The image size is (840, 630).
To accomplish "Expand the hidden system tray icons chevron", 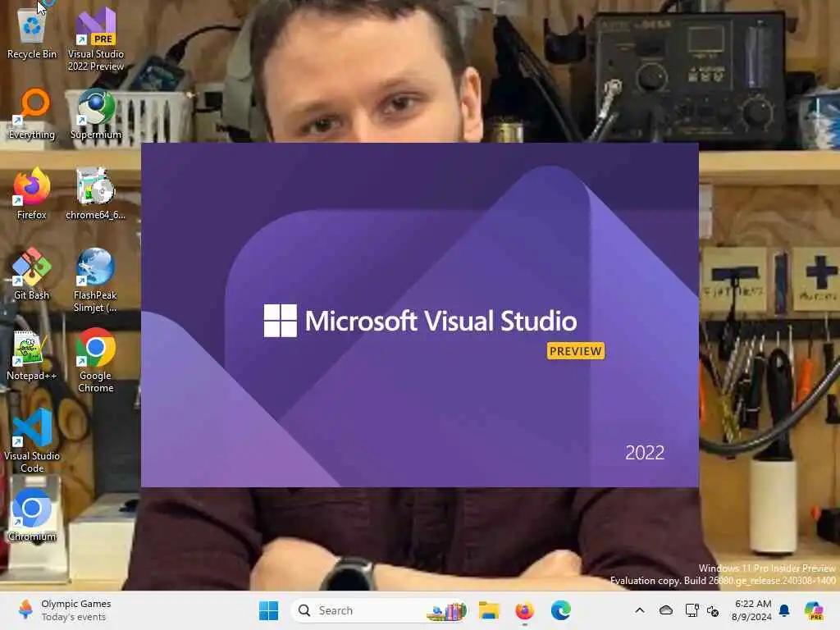I will 640,610.
